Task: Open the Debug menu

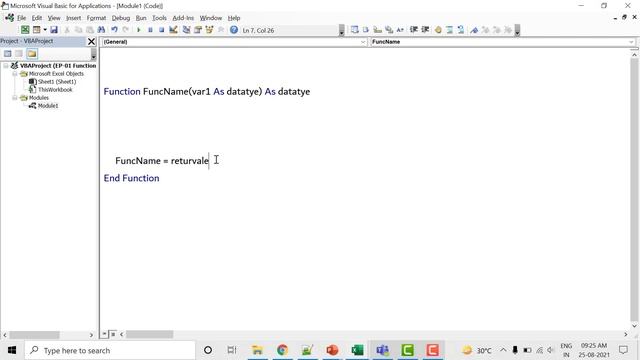Action: [x=121, y=18]
